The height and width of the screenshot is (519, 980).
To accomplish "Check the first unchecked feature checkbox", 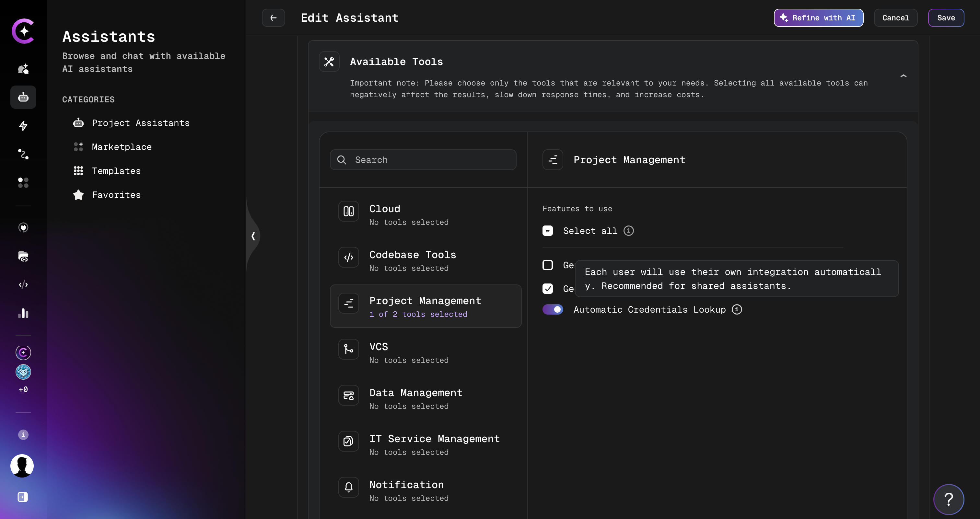I will [547, 265].
